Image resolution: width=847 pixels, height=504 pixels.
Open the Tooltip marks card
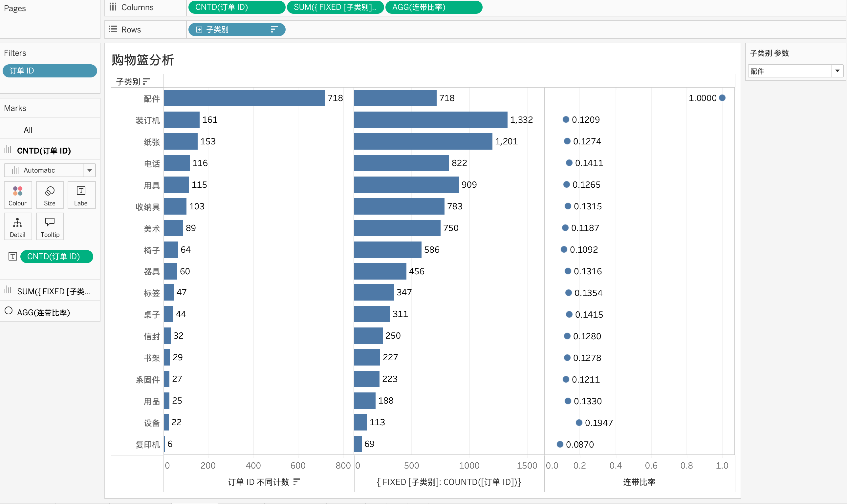50,226
